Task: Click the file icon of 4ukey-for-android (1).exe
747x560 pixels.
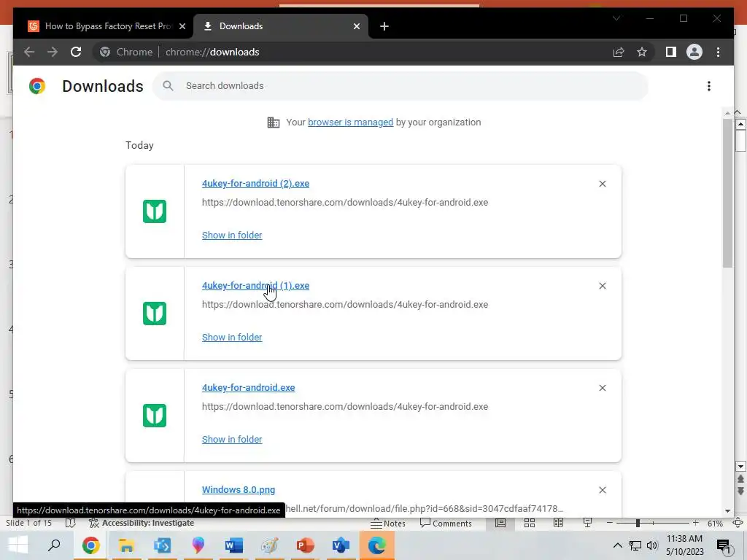Action: pyautogui.click(x=155, y=314)
